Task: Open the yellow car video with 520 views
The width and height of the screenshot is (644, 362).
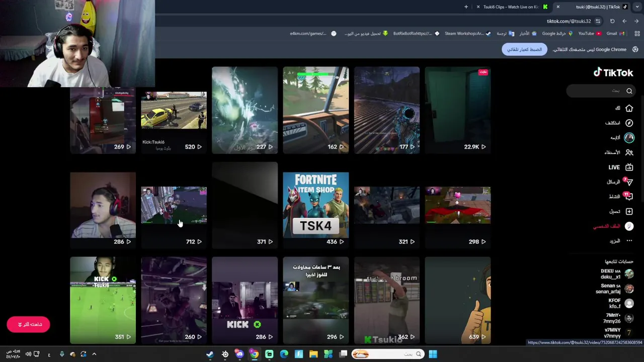Action: [174, 121]
